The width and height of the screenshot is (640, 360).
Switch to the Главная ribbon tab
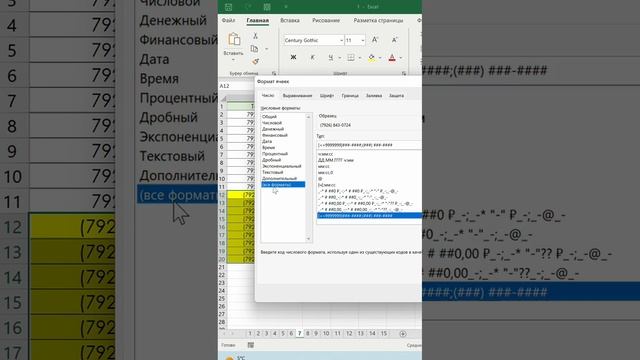coord(258,20)
